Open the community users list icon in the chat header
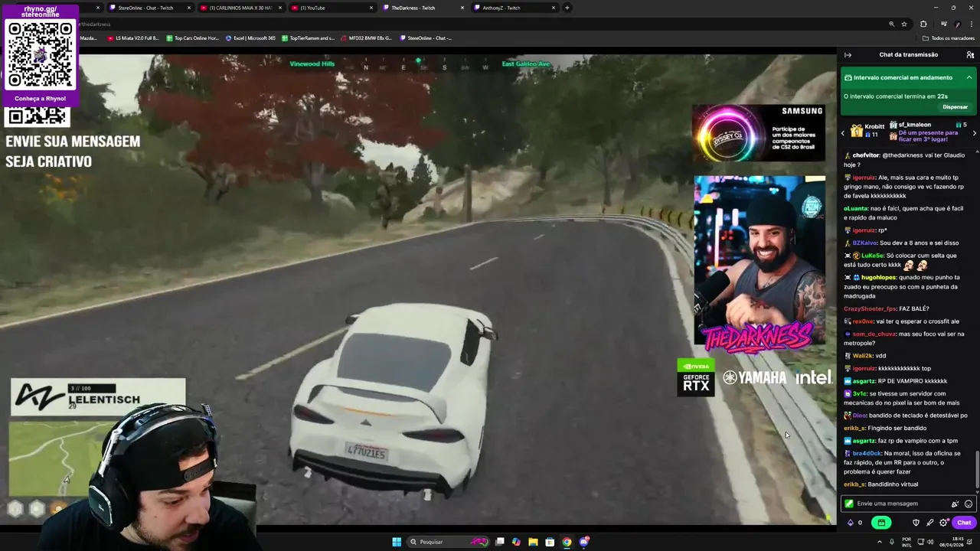This screenshot has width=980, height=551. pos(970,55)
